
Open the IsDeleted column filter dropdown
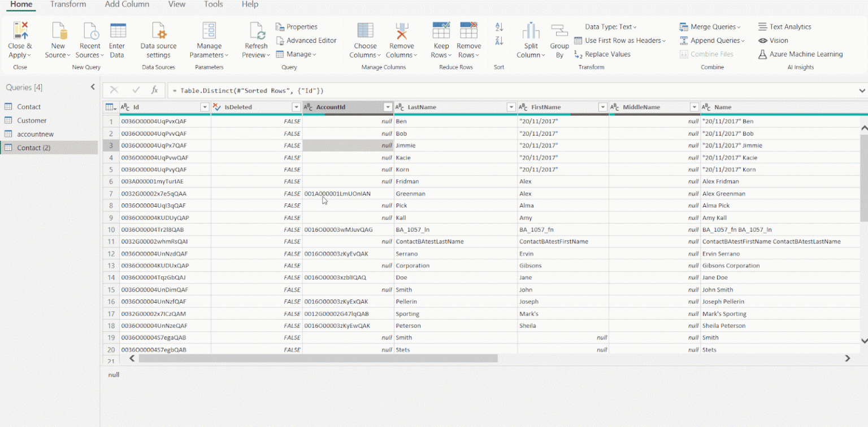[296, 107]
